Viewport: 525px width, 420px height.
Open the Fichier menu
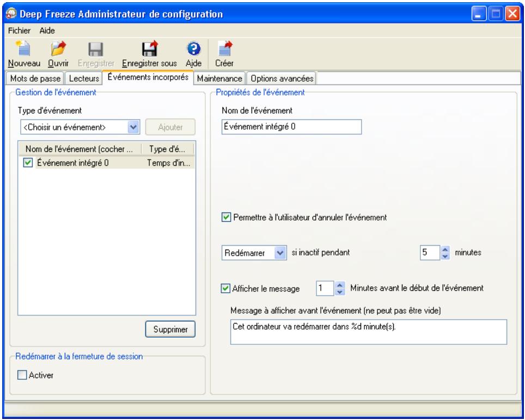19,31
